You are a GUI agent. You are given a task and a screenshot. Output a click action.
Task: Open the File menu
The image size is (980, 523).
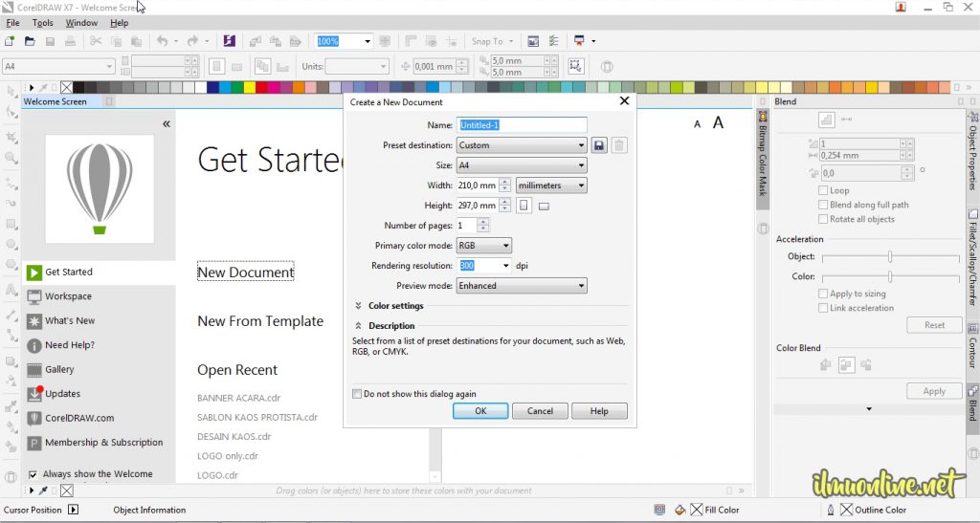12,22
